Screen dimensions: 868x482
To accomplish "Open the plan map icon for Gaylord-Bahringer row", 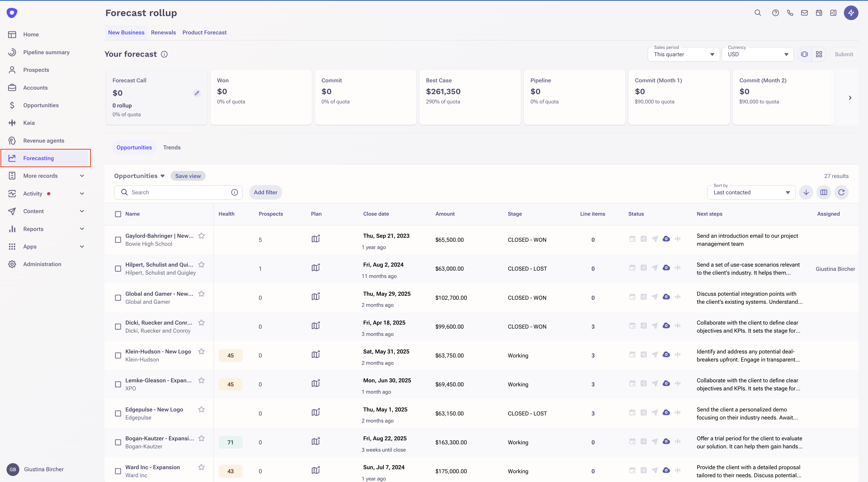I will (x=315, y=239).
